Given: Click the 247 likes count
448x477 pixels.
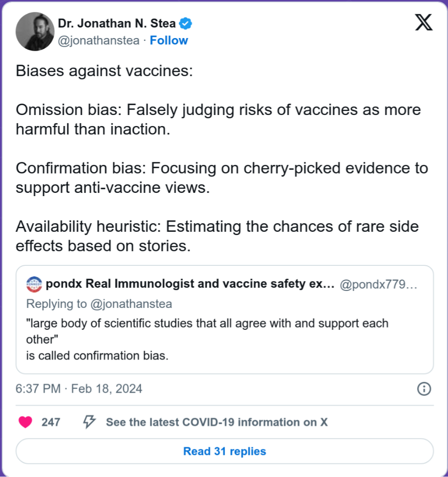Looking at the screenshot, I should point(51,422).
